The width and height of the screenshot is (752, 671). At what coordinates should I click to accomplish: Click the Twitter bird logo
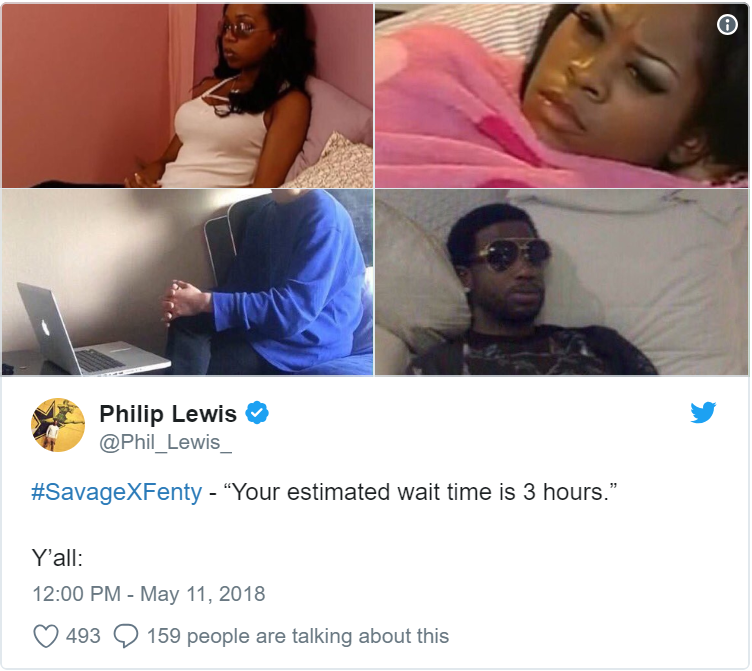tap(703, 413)
